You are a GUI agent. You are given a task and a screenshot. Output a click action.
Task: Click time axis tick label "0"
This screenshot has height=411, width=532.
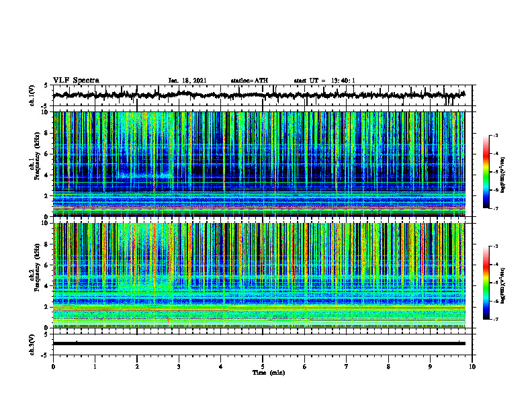pos(53,367)
